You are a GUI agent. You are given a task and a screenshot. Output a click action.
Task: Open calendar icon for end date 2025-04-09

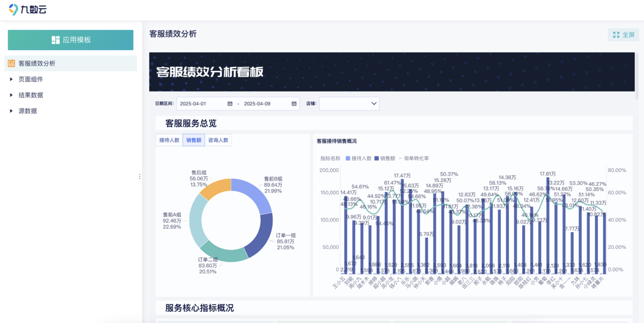[294, 104]
